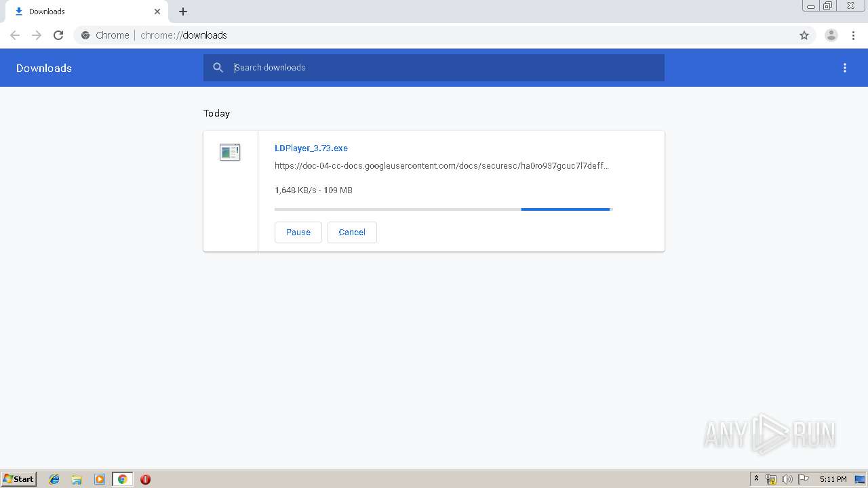Viewport: 868px width, 488px height.
Task: Open the network tray icon
Action: 771,479
